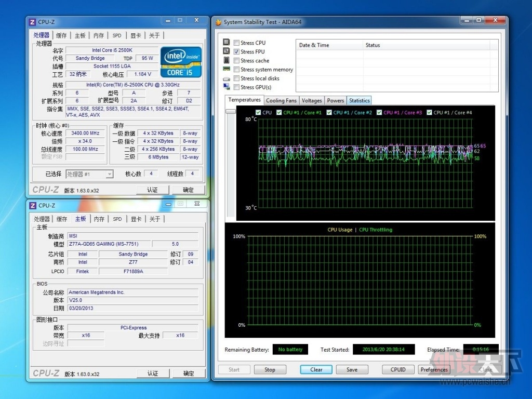
Task: Click the 1.184 V core voltage field
Action: pyautogui.click(x=142, y=74)
